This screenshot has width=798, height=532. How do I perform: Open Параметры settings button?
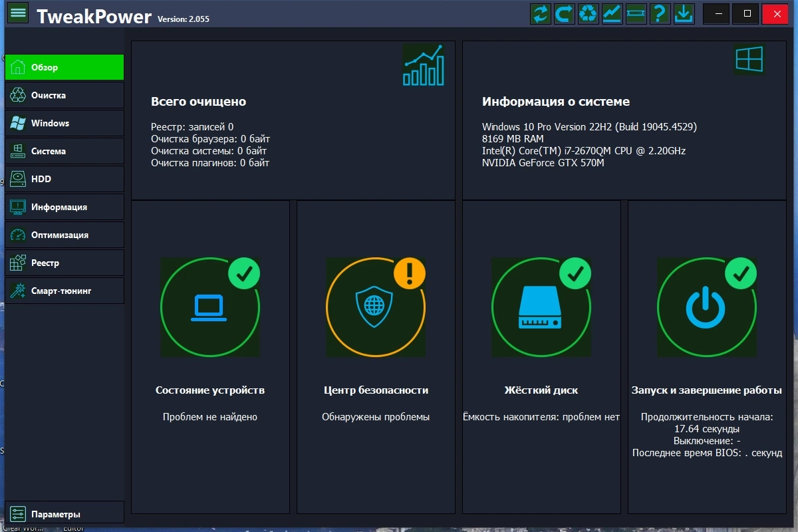point(65,514)
